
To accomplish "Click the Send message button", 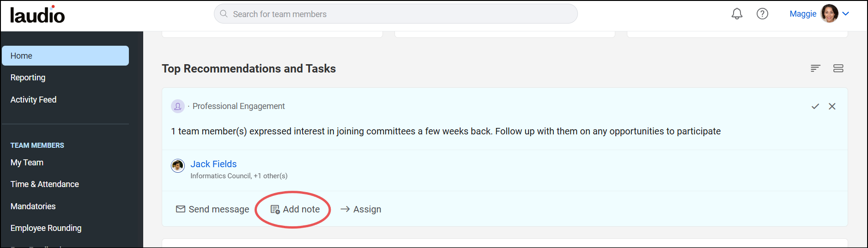I will [212, 209].
